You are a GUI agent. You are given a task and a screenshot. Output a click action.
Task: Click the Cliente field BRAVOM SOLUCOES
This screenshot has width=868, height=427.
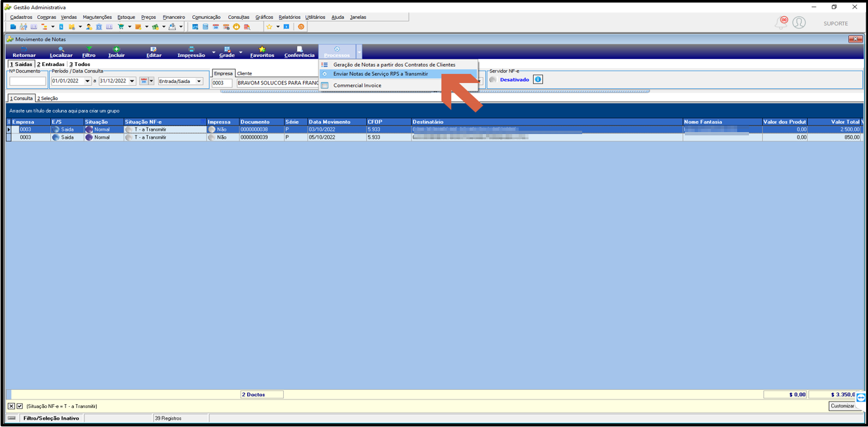coord(277,83)
